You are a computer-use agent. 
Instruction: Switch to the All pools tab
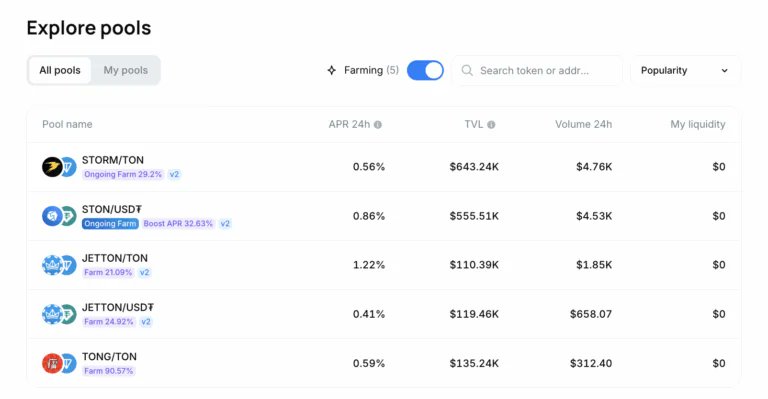[x=60, y=70]
